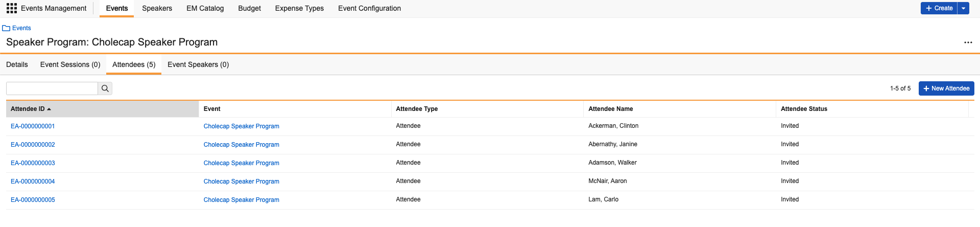Select the Expense Types tab

point(299,8)
